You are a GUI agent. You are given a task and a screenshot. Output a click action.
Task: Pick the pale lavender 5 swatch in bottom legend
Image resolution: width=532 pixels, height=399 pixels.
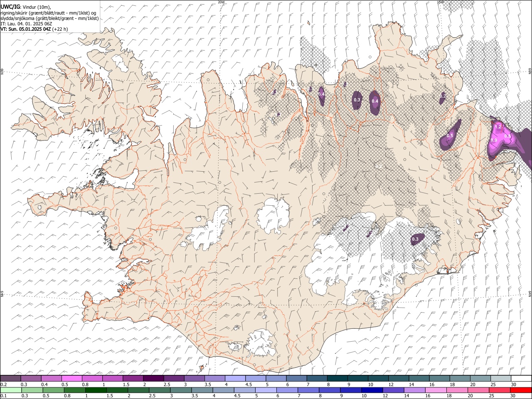click(266, 390)
